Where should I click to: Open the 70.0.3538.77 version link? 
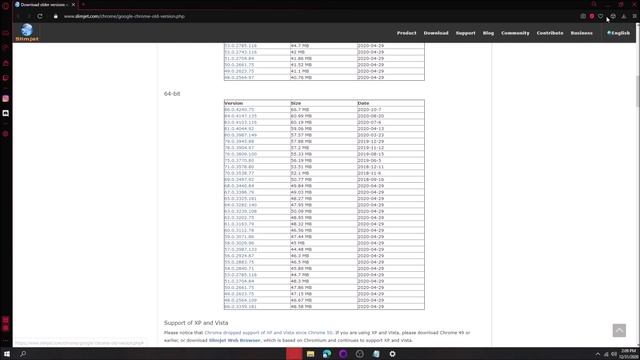[239, 173]
